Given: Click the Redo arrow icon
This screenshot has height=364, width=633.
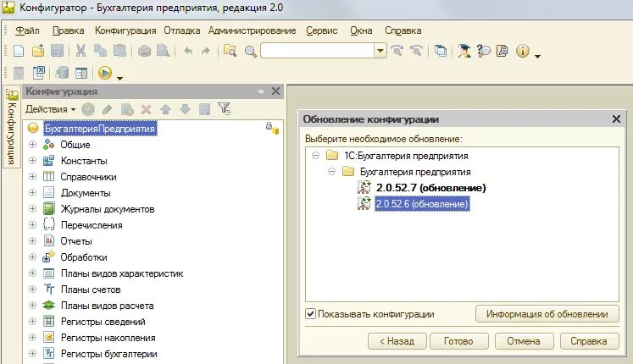Looking at the screenshot, I should [206, 51].
